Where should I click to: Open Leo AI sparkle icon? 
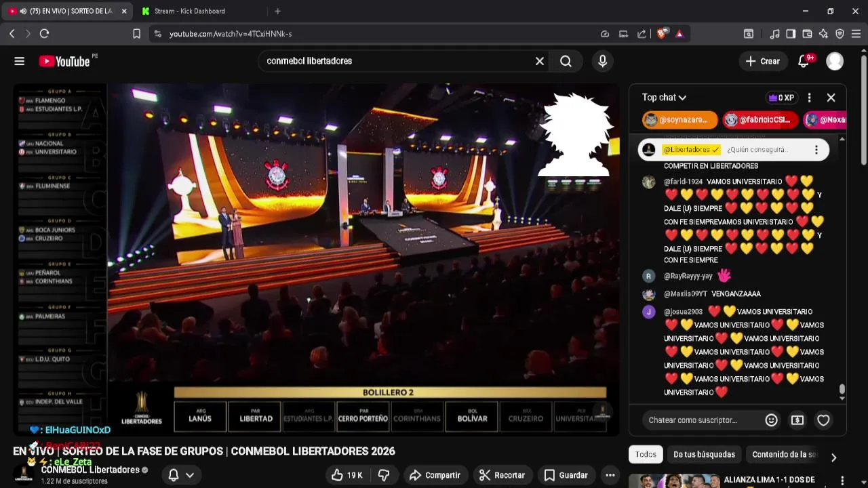click(x=823, y=33)
